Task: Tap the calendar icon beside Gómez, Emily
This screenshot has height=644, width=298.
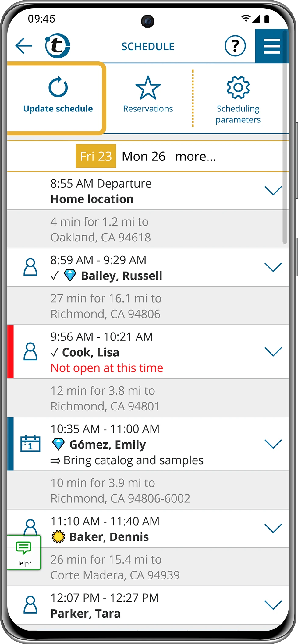Action: pos(30,443)
